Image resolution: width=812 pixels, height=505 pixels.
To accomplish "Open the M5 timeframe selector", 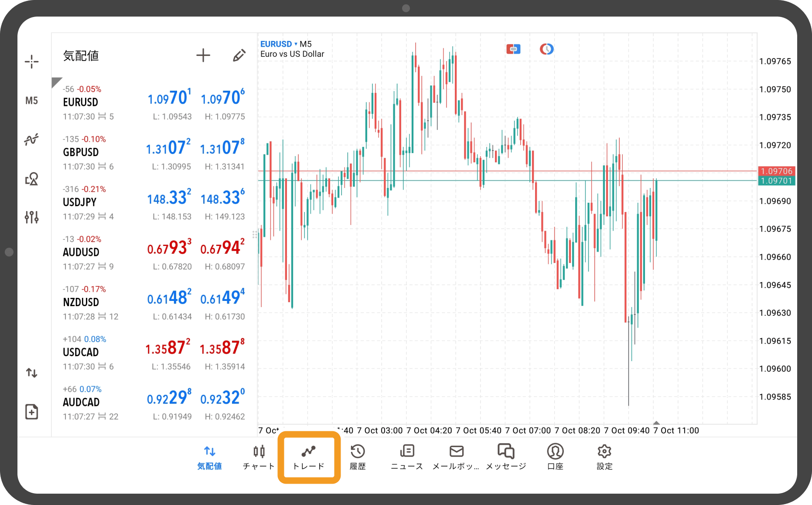I will click(x=31, y=101).
